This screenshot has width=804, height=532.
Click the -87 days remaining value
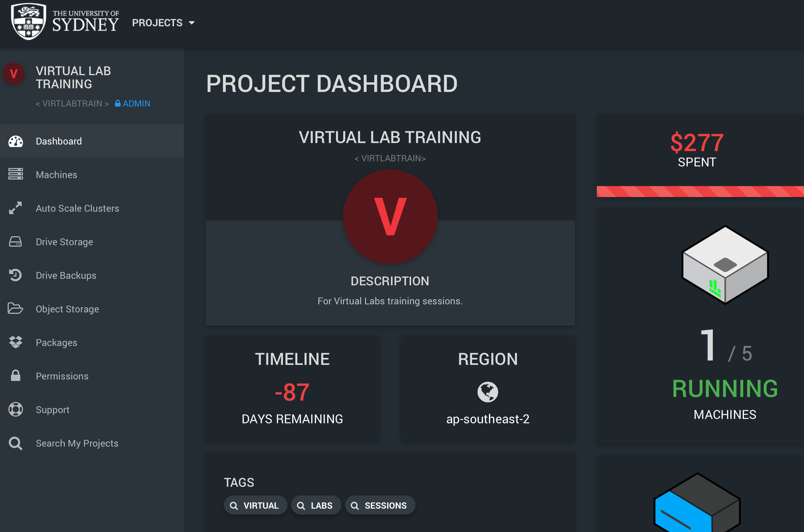click(292, 392)
